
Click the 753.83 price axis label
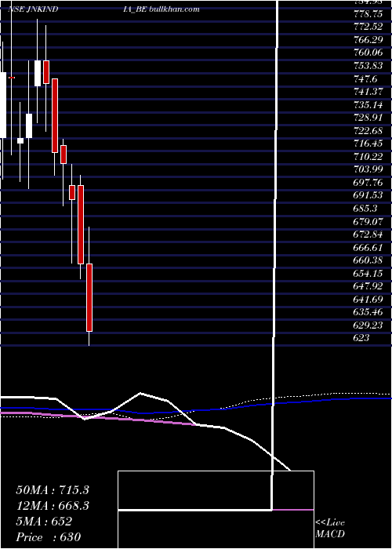click(x=368, y=66)
